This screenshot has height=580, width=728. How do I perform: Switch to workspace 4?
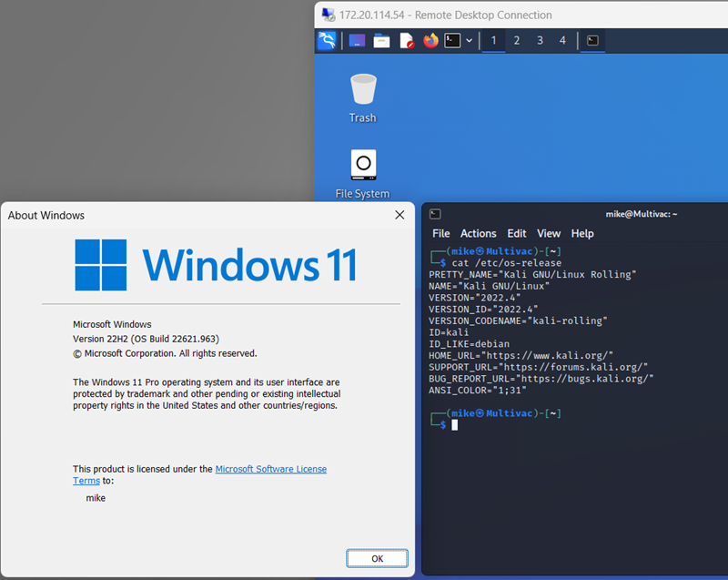562,40
